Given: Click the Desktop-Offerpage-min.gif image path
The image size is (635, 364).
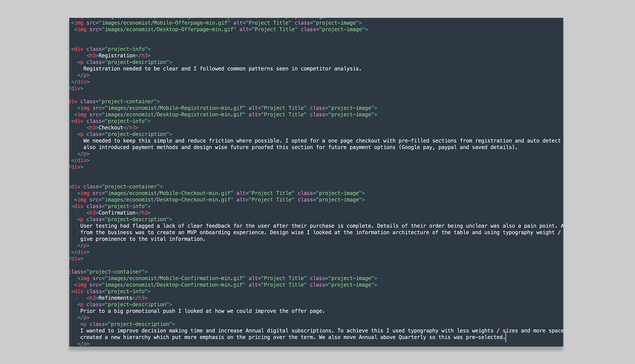Looking at the screenshot, I should [x=168, y=30].
